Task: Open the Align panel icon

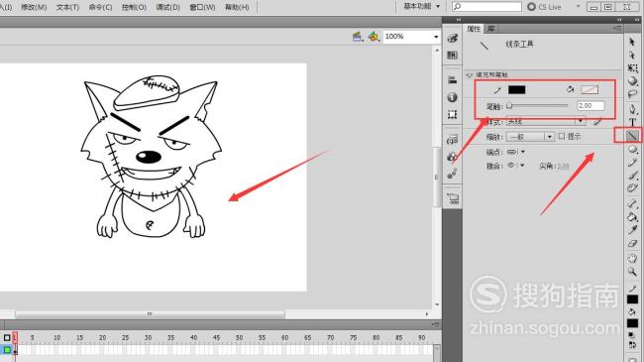Action: coord(452,80)
